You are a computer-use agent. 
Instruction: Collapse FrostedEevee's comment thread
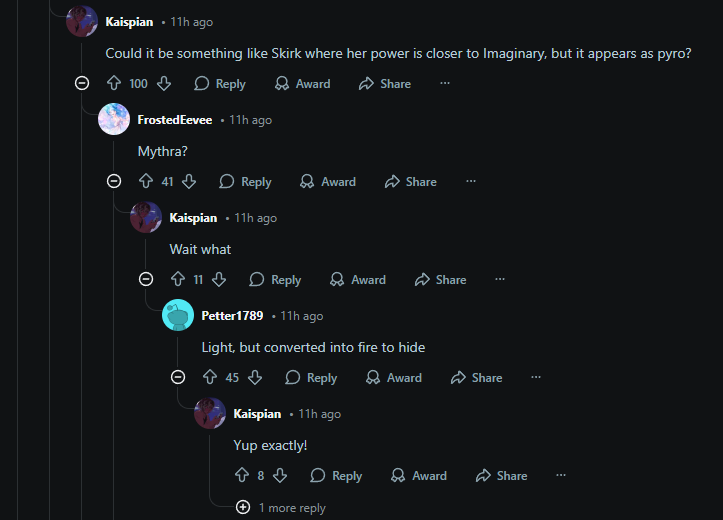[x=114, y=182]
